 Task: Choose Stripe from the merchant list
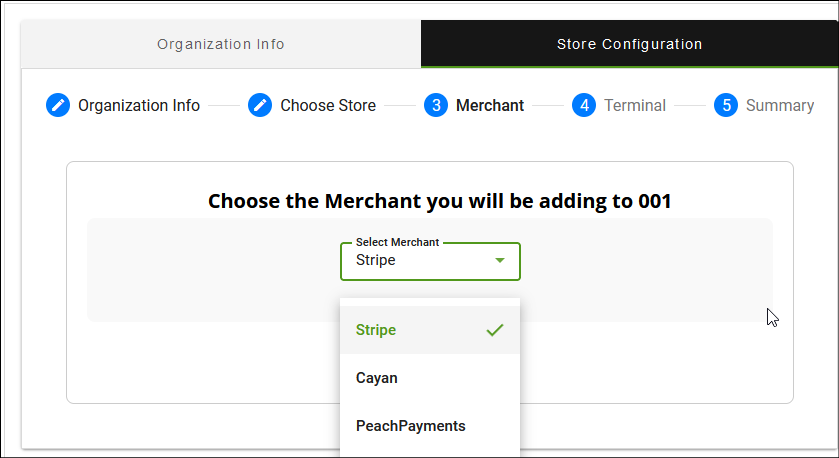coord(376,330)
